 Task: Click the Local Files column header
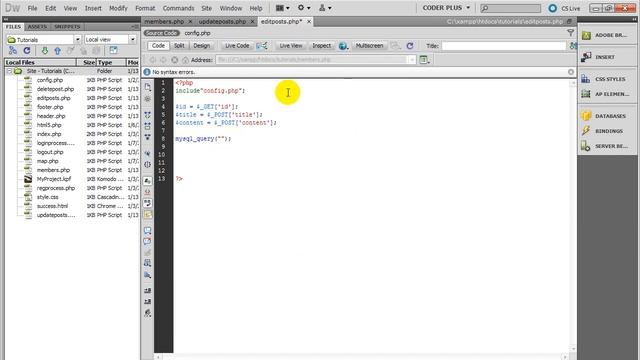pos(40,62)
